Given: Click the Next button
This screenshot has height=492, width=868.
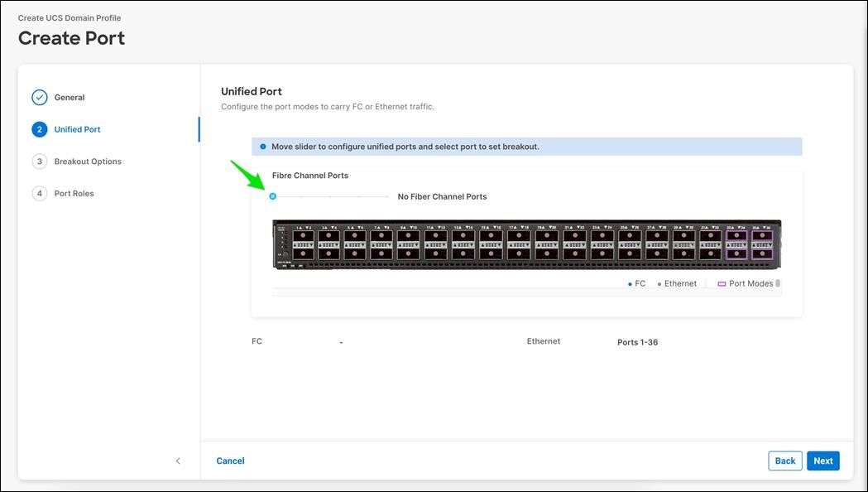Looking at the screenshot, I should [x=822, y=461].
